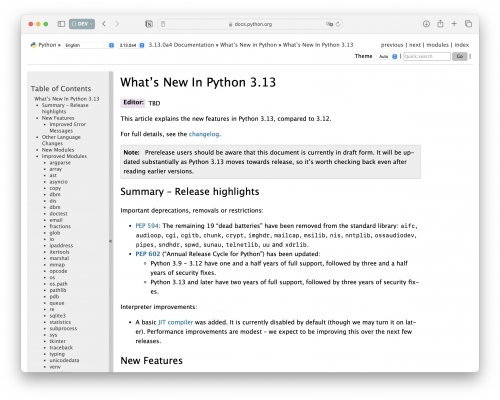Show tab overview icon
Viewport: 500px width, 400px height.
point(468,24)
